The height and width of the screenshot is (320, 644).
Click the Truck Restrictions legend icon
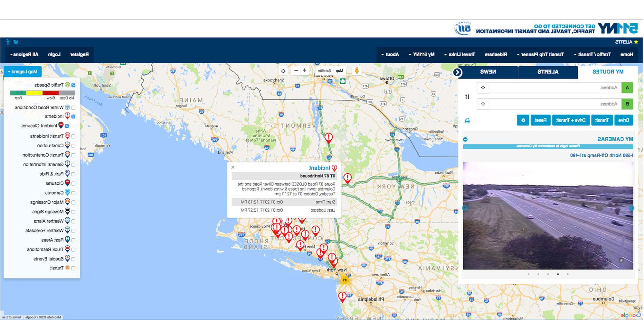click(67, 249)
